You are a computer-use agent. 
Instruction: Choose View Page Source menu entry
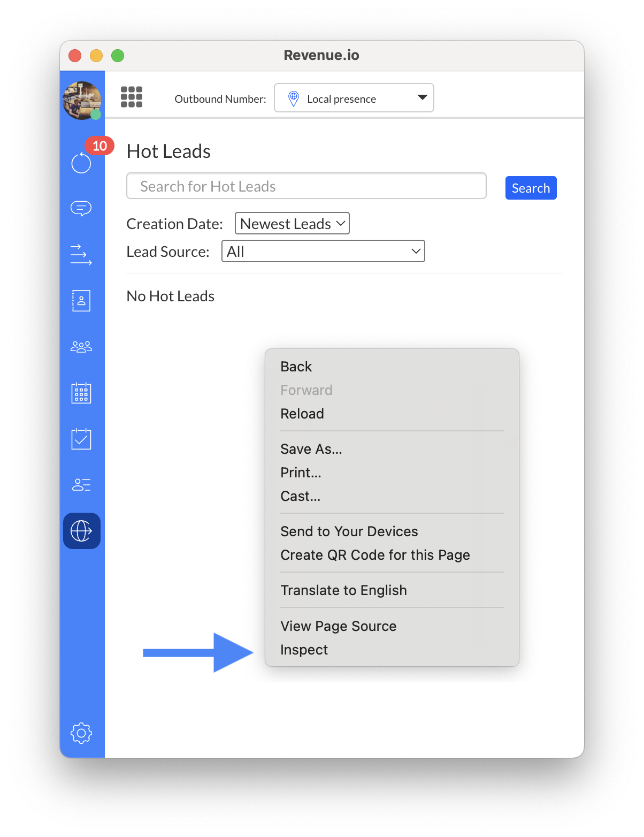pos(338,626)
